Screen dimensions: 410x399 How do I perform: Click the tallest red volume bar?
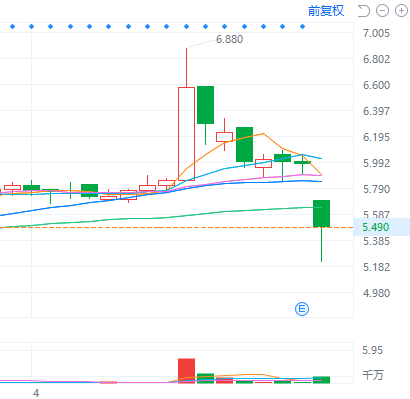[x=186, y=371]
